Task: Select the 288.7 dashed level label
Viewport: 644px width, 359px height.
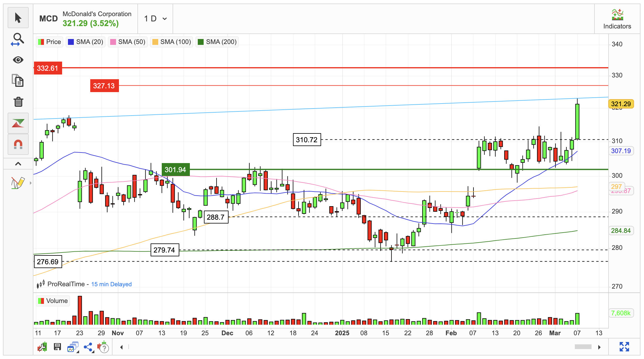Action: click(x=216, y=217)
